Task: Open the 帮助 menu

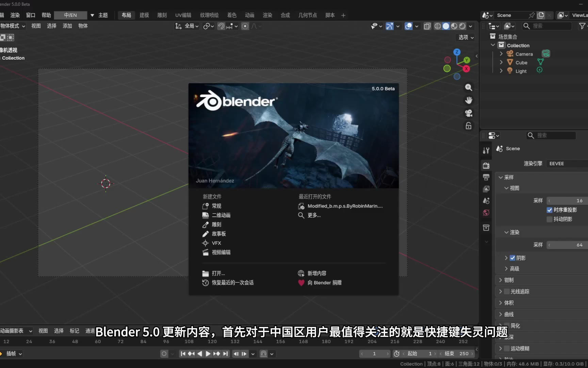Action: (x=46, y=15)
